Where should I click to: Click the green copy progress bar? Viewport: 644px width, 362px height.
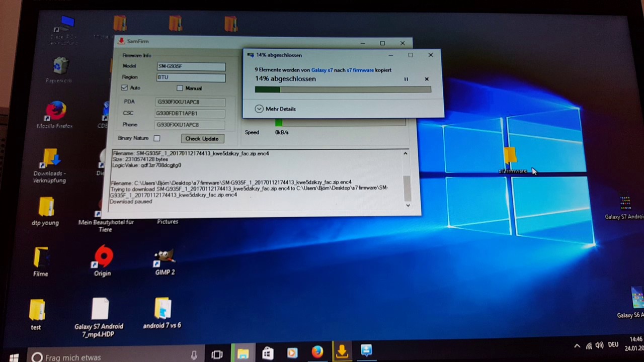(343, 89)
